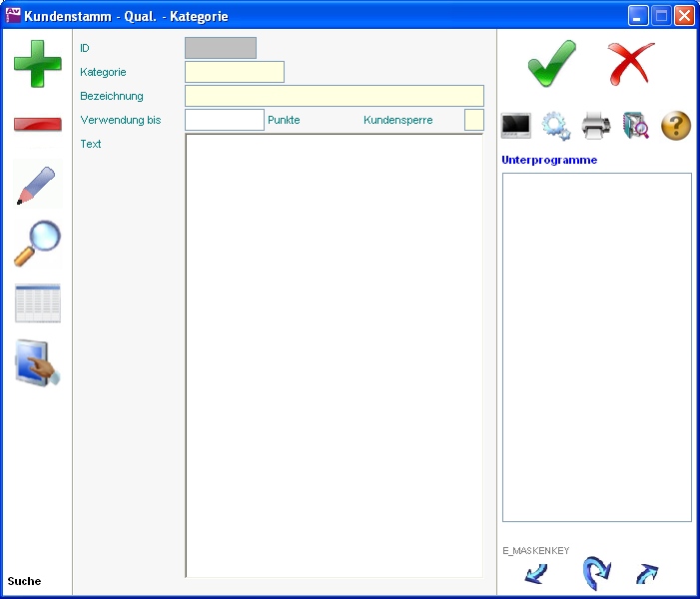700x599 pixels.
Task: Open settings via the blue gears icon
Action: click(556, 126)
